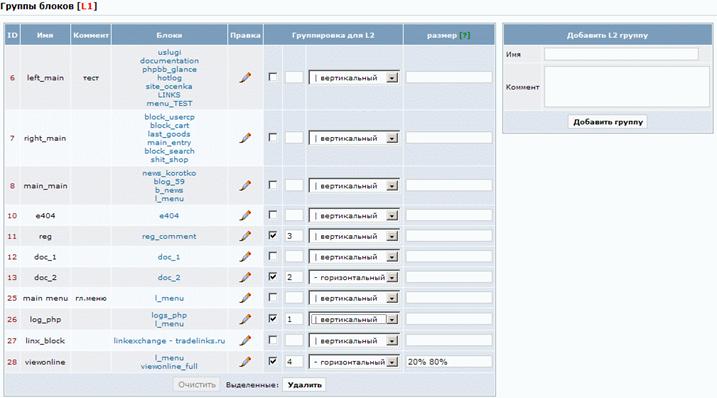Open the doc_2 row edit pencil
The image size is (717, 398).
pyautogui.click(x=245, y=277)
